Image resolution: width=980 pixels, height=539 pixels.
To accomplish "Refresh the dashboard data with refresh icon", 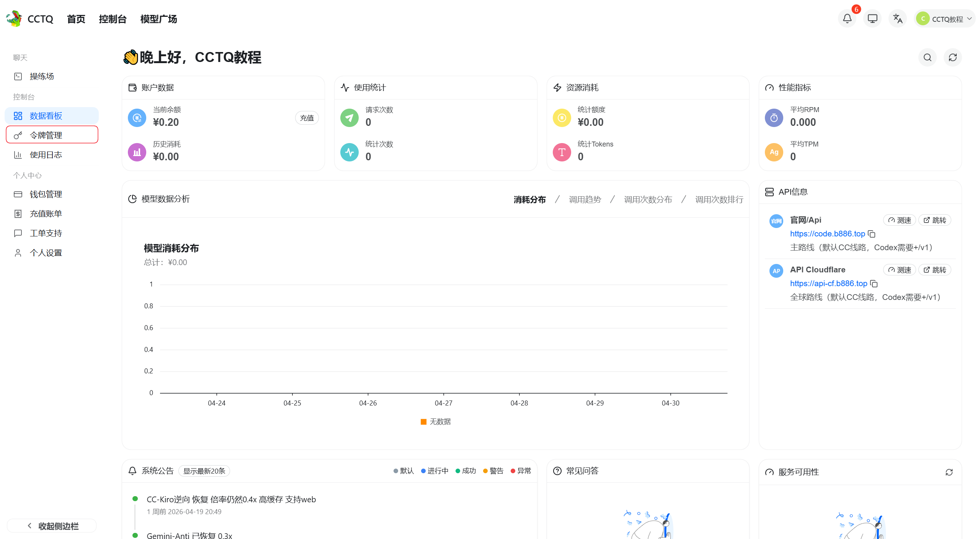I will (x=952, y=57).
